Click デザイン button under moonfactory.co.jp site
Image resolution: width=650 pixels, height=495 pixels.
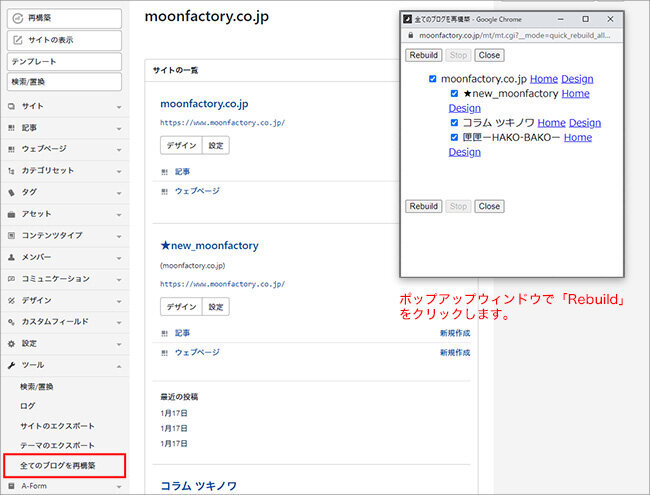[181, 146]
